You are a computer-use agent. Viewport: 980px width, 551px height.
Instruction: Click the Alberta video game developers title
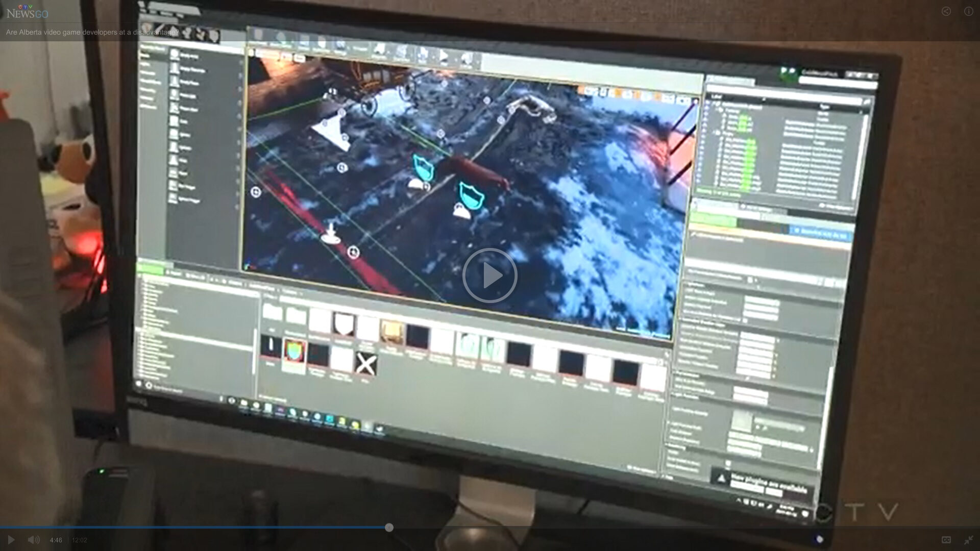(x=92, y=33)
